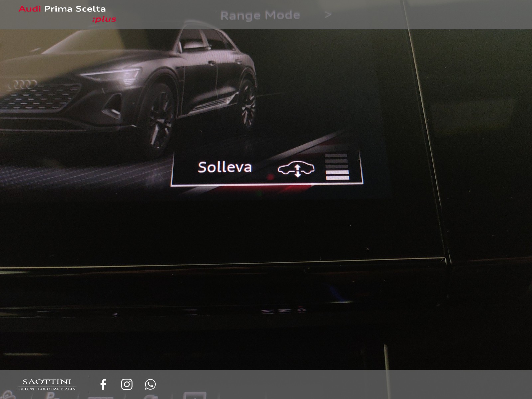Click the Audi Prima Scelta :plus logo
The image size is (532, 399).
(x=67, y=14)
